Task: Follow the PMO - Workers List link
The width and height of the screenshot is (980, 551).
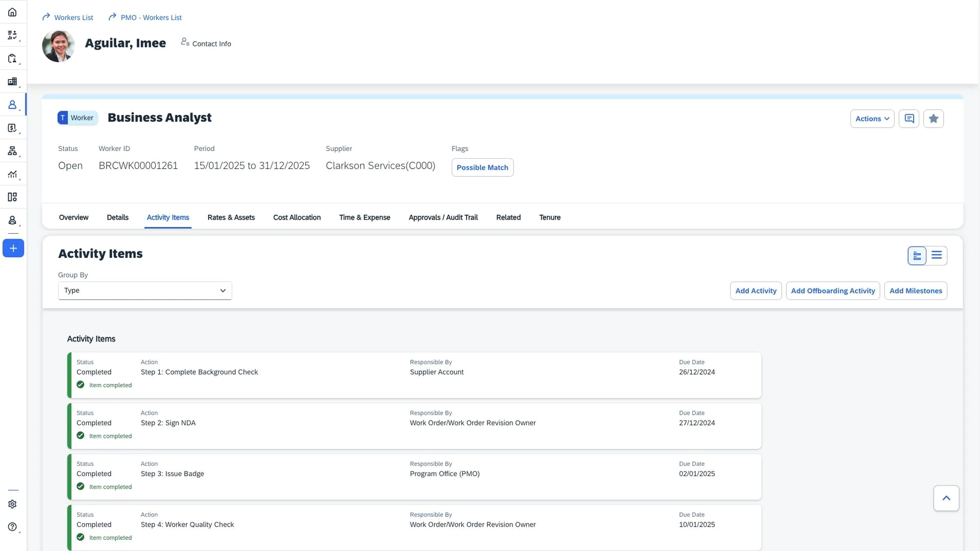Action: pos(151,17)
